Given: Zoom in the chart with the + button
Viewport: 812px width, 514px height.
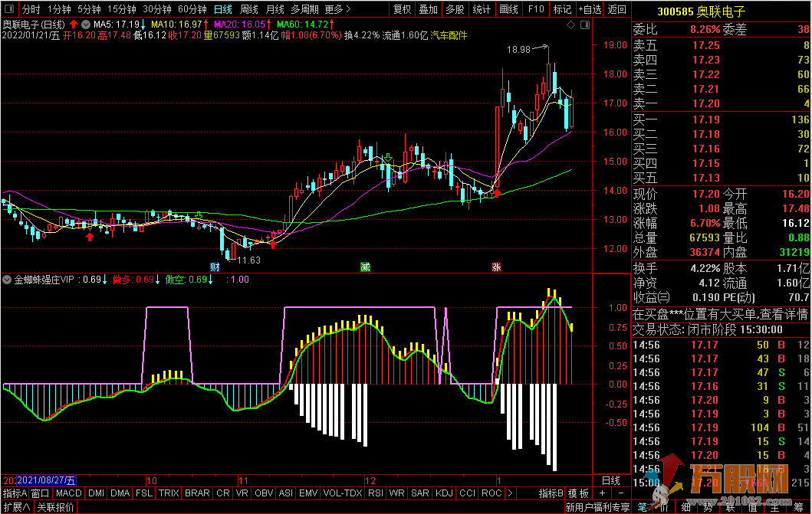Looking at the screenshot, I should [602, 493].
